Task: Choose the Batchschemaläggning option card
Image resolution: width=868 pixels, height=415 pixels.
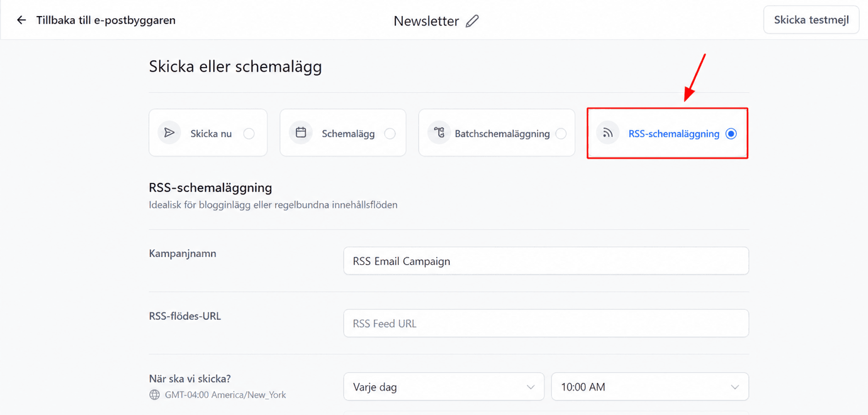Action: 496,133
